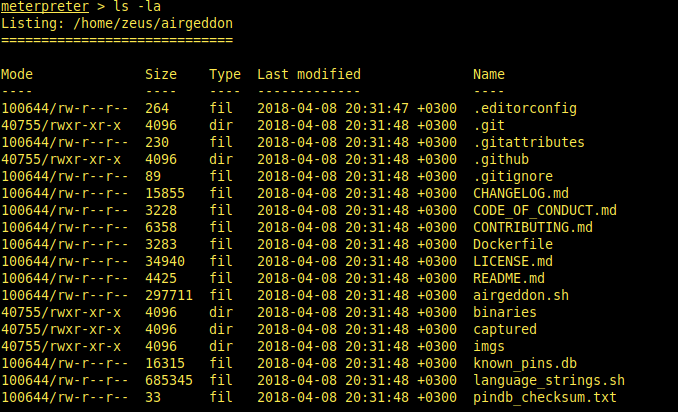This screenshot has width=678, height=412.
Task: Click size value 33 of pindb_checksum.txt
Action: (x=153, y=398)
